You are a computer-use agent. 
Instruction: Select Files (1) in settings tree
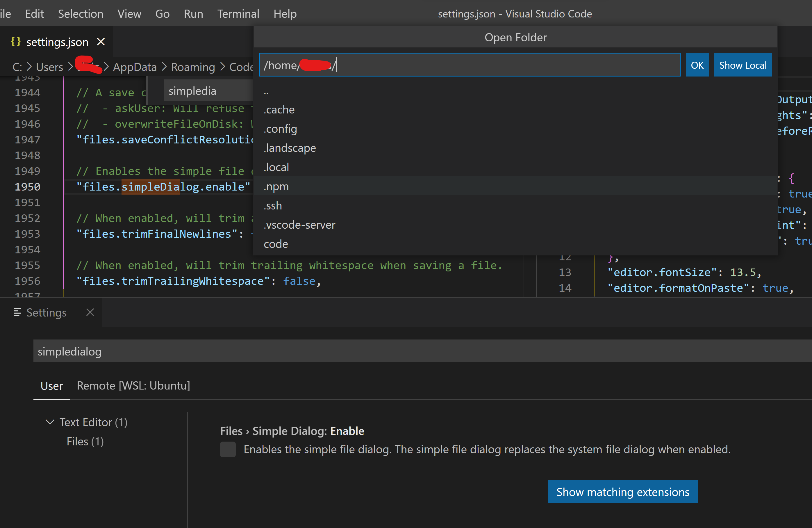click(85, 441)
